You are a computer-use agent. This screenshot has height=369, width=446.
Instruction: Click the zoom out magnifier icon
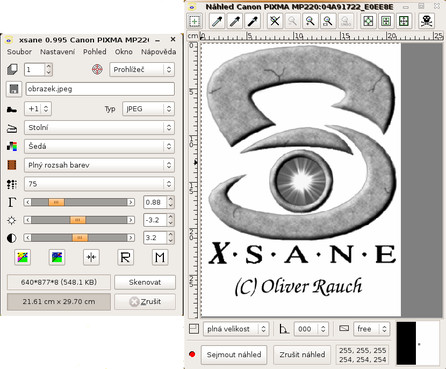click(x=292, y=21)
